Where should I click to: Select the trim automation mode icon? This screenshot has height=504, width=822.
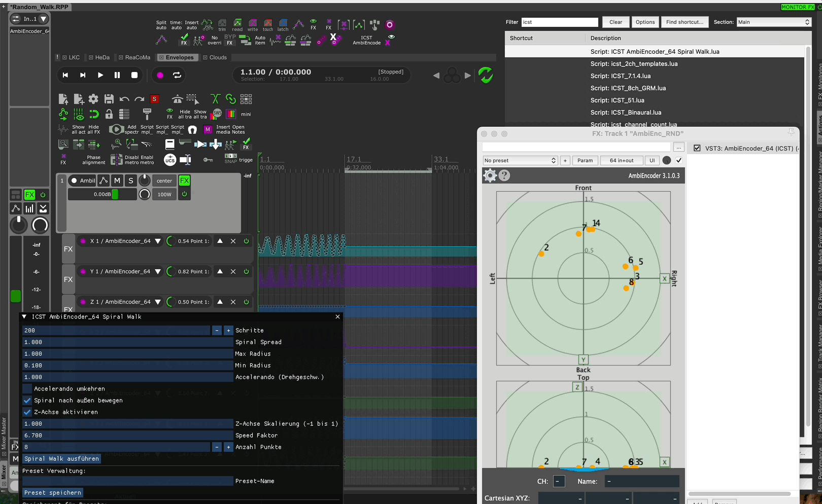tap(222, 24)
